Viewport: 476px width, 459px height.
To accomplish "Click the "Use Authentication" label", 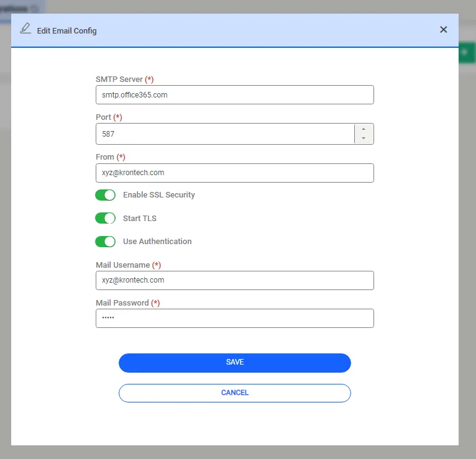I will click(x=157, y=242).
